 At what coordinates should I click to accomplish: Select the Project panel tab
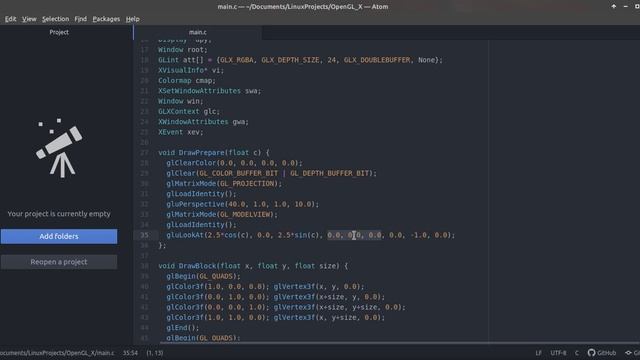tap(59, 32)
